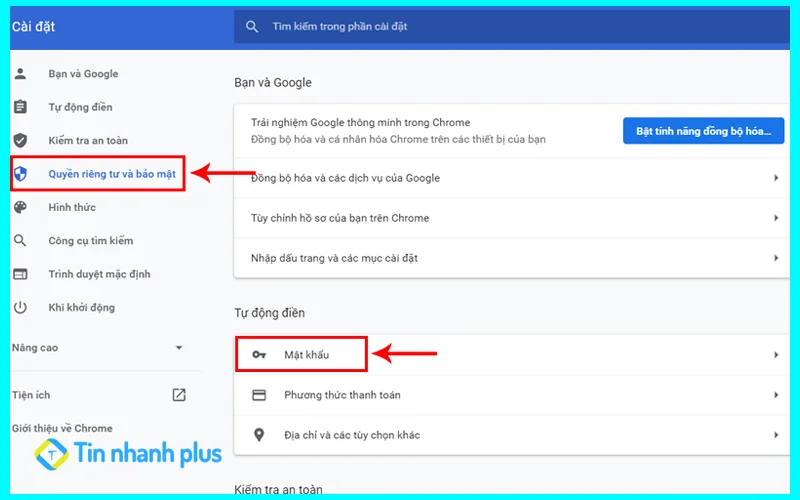
Task: Click the Bật tính năng đồng bộ hóa button
Action: point(703,131)
